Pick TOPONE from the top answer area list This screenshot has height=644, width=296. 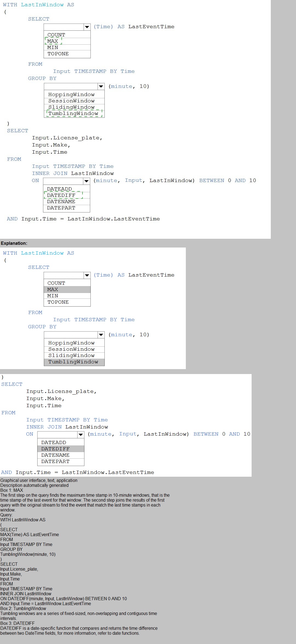pyautogui.click(x=58, y=54)
